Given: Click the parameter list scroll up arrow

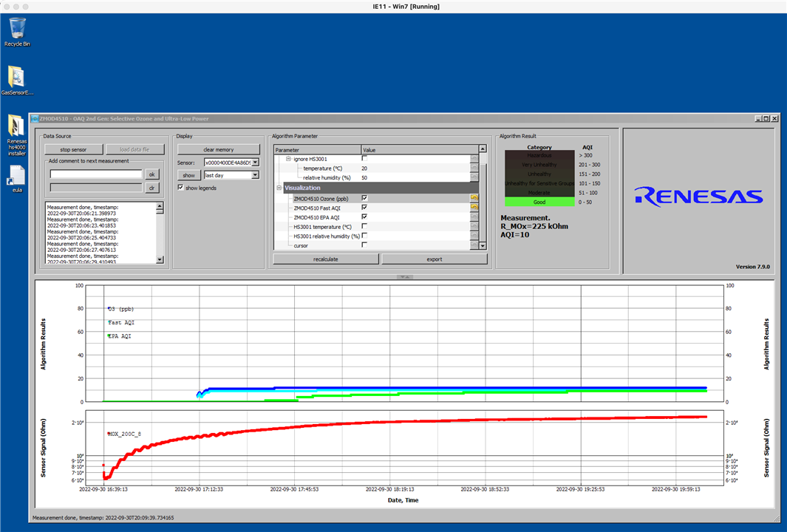Looking at the screenshot, I should tap(483, 149).
